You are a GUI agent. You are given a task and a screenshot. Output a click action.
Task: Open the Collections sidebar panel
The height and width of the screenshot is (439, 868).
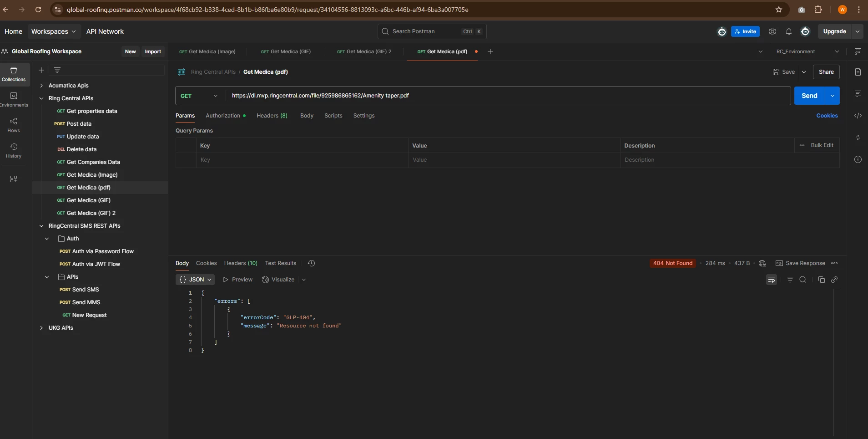(14, 74)
